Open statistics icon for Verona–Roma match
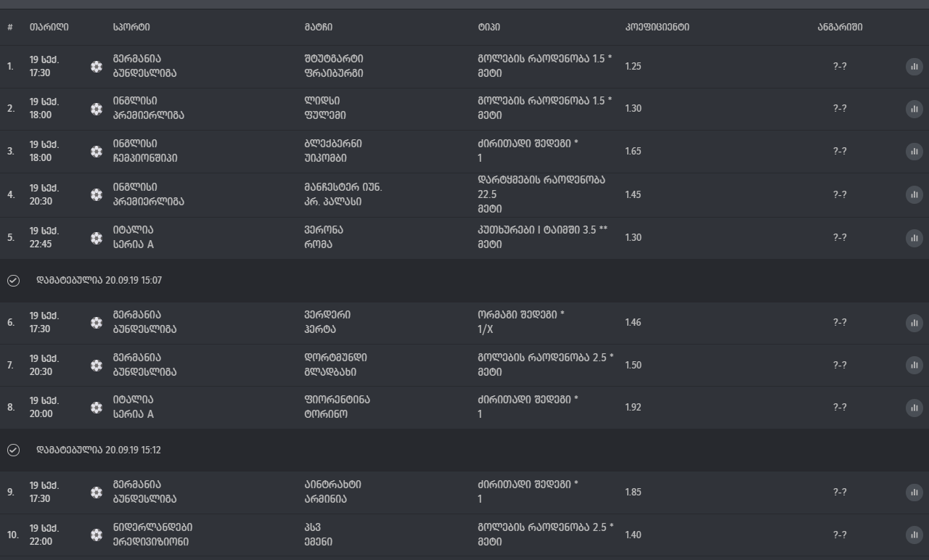This screenshot has height=560, width=929. tap(914, 237)
